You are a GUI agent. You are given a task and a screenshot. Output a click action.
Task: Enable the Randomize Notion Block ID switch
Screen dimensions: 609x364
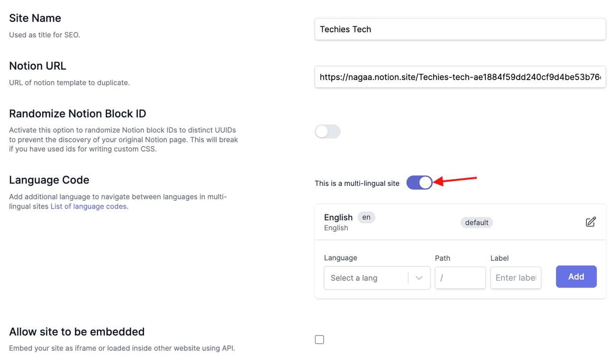[x=327, y=132]
